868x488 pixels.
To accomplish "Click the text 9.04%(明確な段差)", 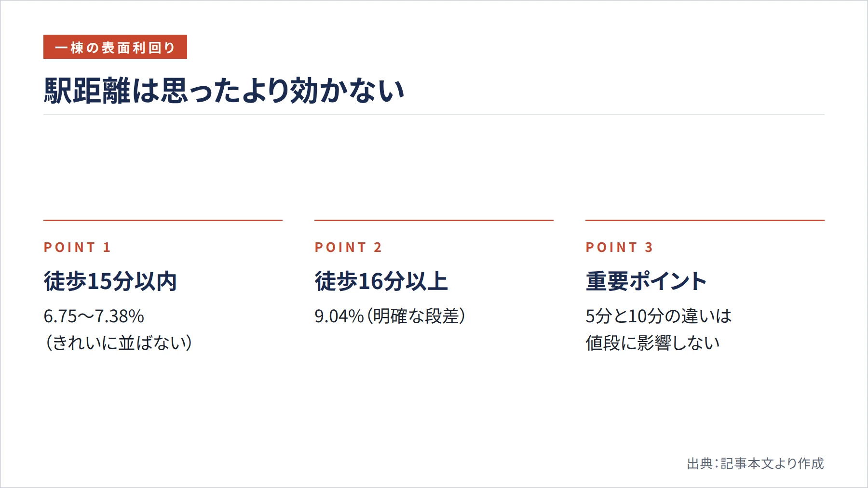I will (x=390, y=317).
